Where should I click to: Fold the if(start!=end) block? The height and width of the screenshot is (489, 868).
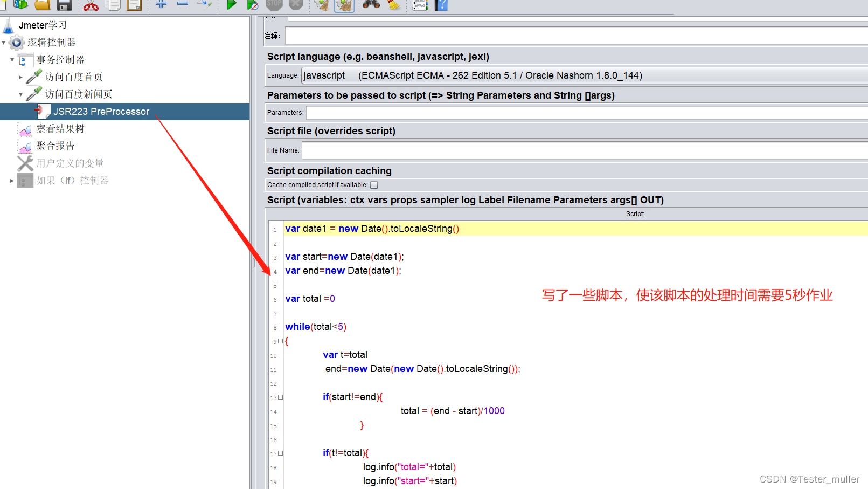tap(280, 397)
